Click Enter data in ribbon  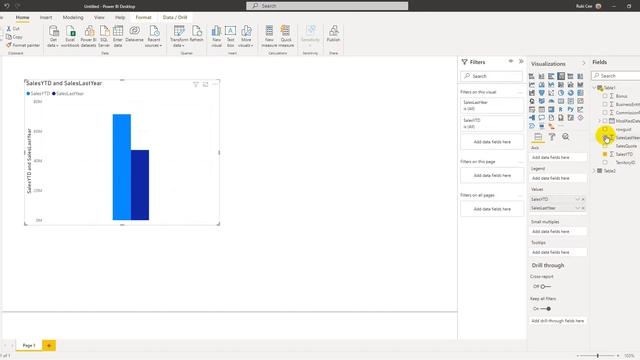coord(118,36)
